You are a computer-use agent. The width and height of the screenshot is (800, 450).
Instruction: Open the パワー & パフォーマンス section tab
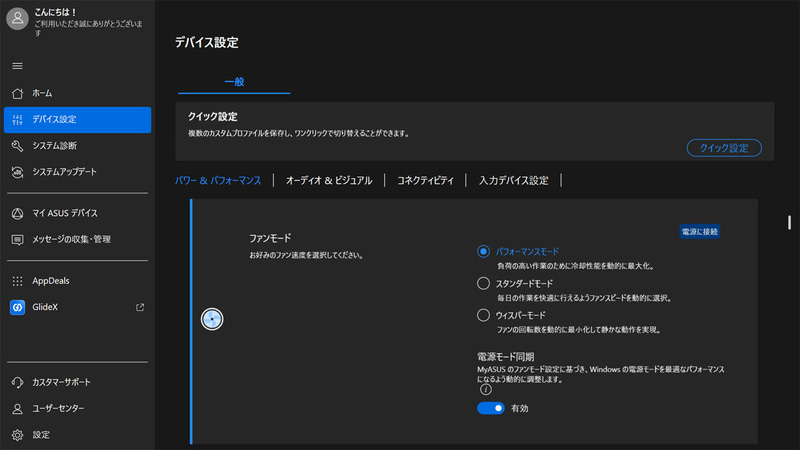pyautogui.click(x=218, y=181)
